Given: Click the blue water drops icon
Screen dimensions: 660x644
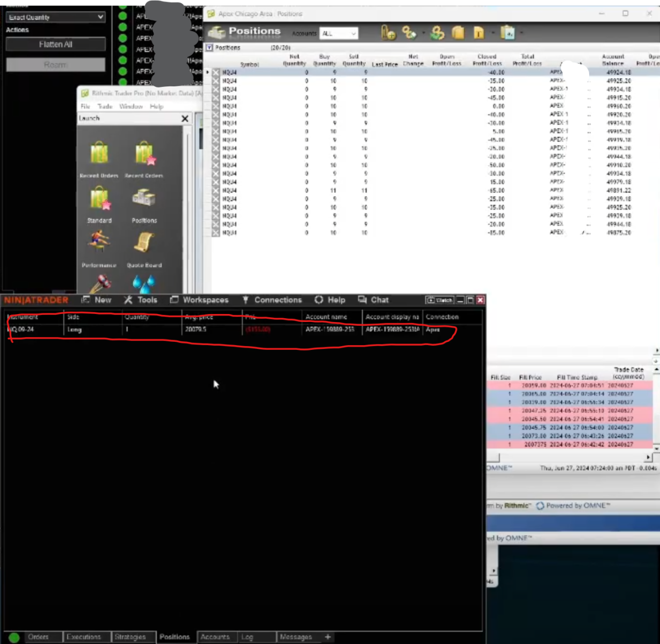Looking at the screenshot, I should 144,283.
